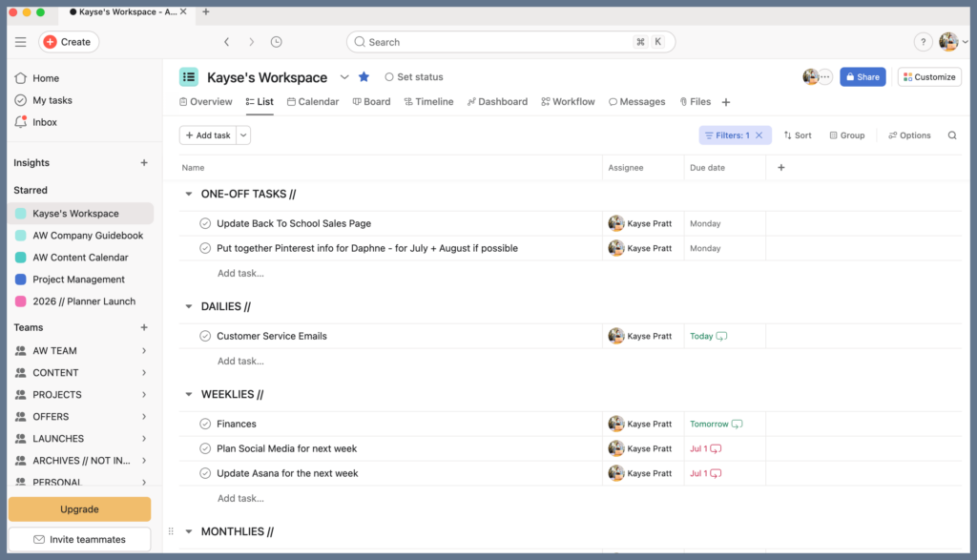The width and height of the screenshot is (977, 560).
Task: Open the Customize panel
Action: pos(929,76)
